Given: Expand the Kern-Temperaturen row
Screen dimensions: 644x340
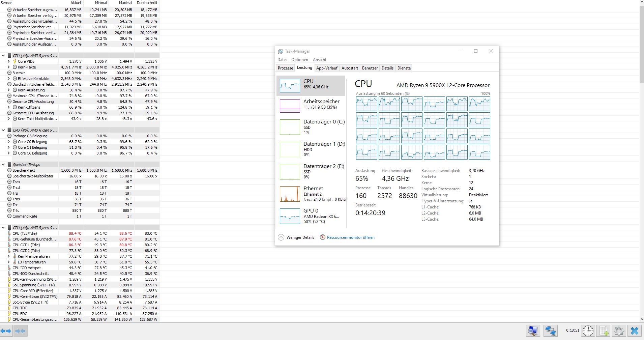Looking at the screenshot, I should coord(8,256).
